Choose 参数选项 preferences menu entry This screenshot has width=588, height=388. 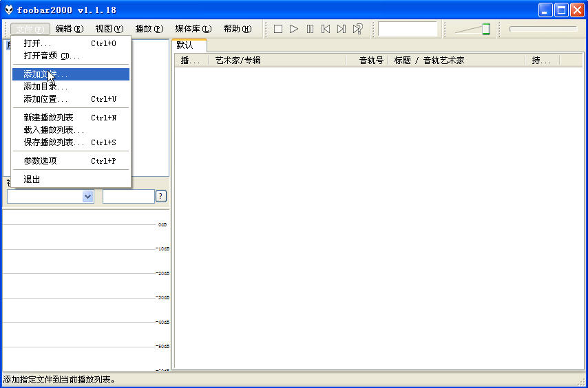[x=40, y=161]
